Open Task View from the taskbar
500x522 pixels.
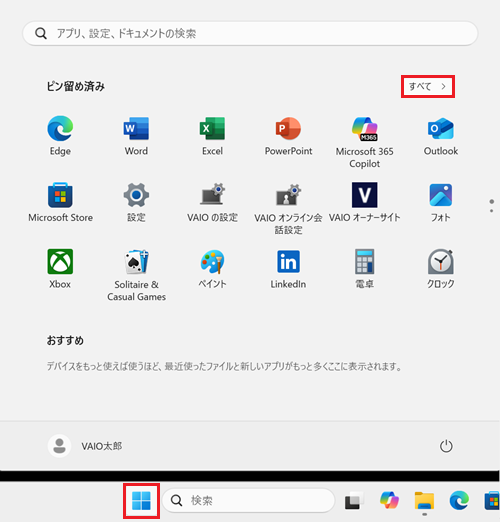354,501
